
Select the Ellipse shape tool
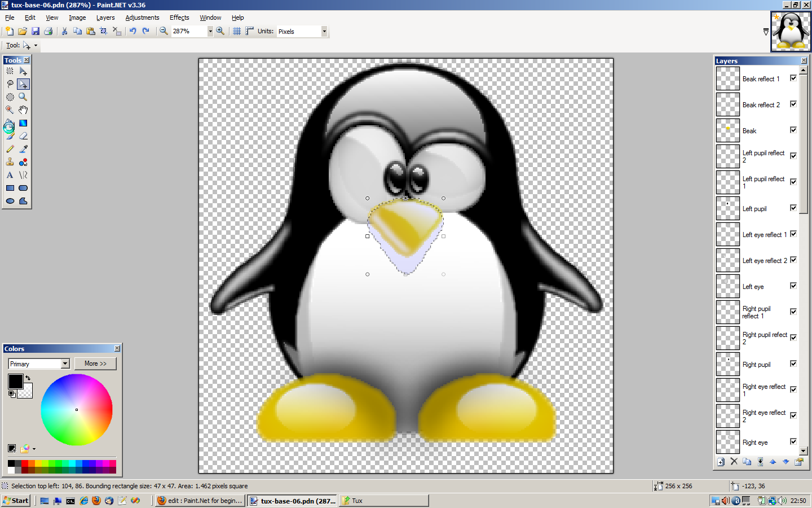10,201
